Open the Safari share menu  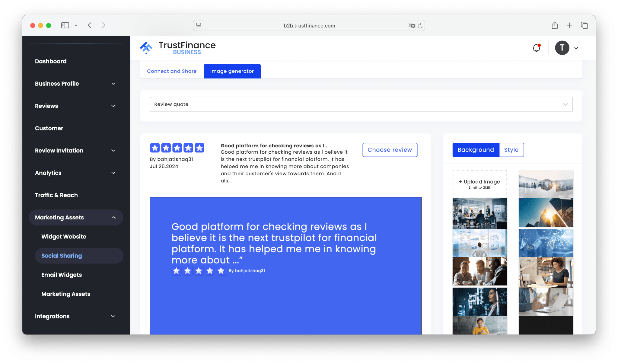coord(554,25)
